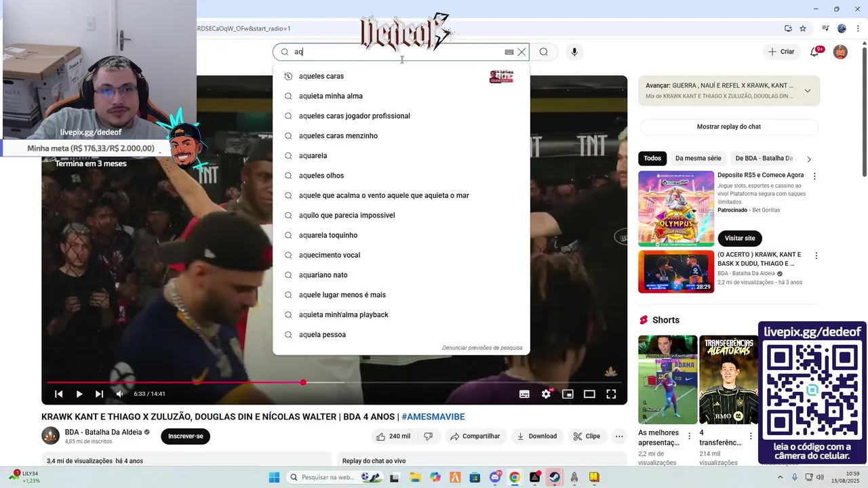The image size is (868, 488).
Task: Select "De BDA - Batalha Da" filter chip
Action: click(x=764, y=159)
